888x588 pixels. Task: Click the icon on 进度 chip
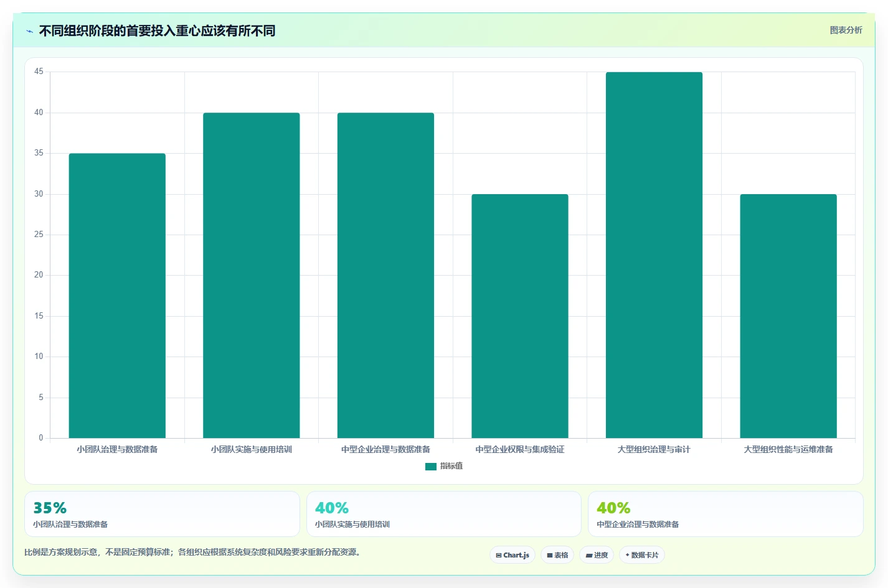[x=589, y=555]
